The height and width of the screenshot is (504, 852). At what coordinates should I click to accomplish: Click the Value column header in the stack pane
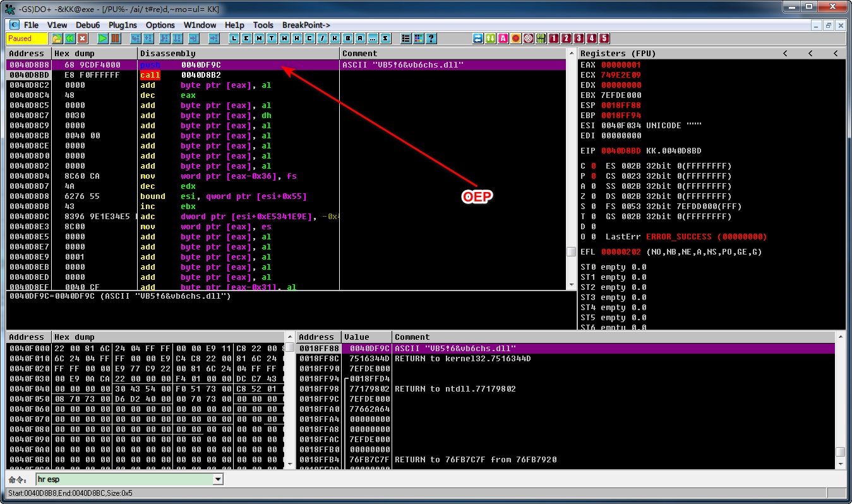click(367, 337)
